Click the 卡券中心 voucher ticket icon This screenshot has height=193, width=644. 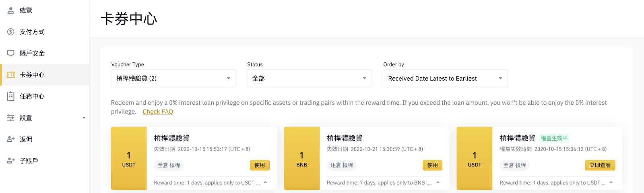11,75
